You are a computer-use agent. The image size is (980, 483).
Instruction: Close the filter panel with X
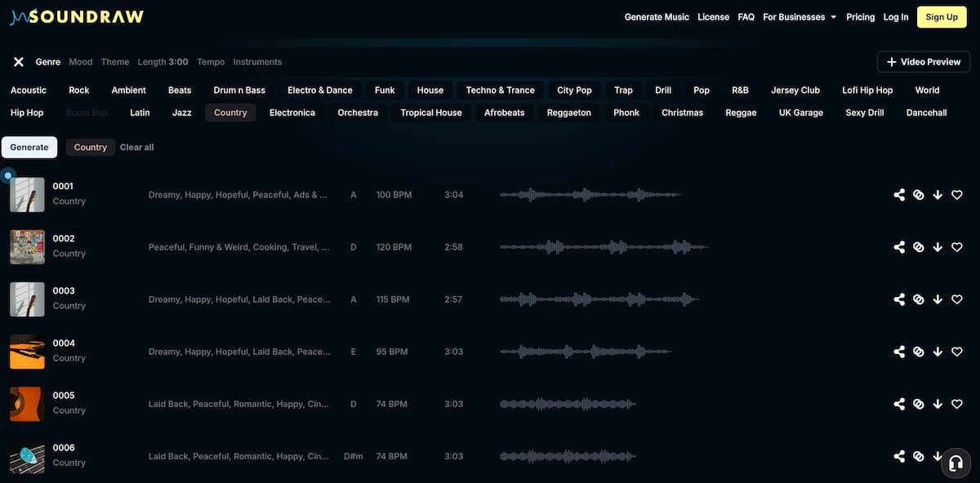[x=19, y=62]
